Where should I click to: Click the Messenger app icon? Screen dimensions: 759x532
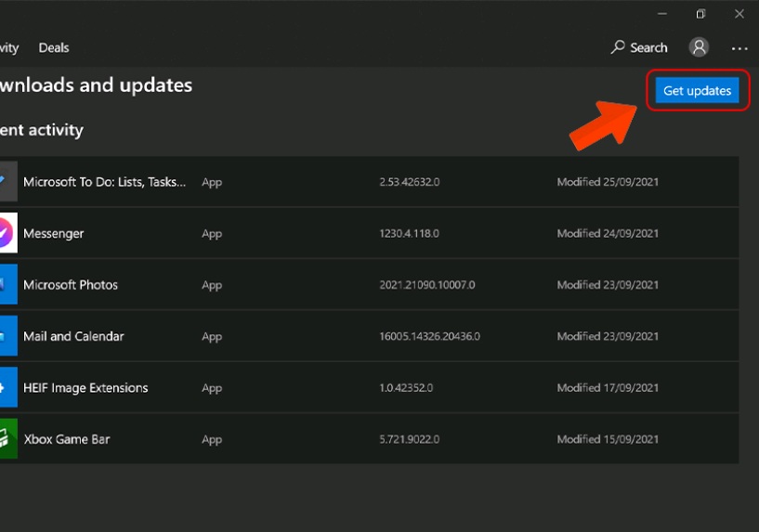coord(8,233)
